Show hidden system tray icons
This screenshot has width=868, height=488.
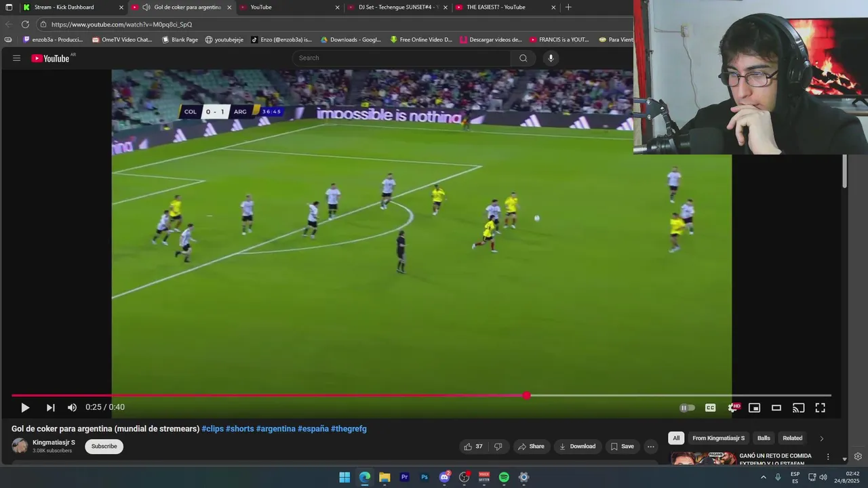pos(763,477)
